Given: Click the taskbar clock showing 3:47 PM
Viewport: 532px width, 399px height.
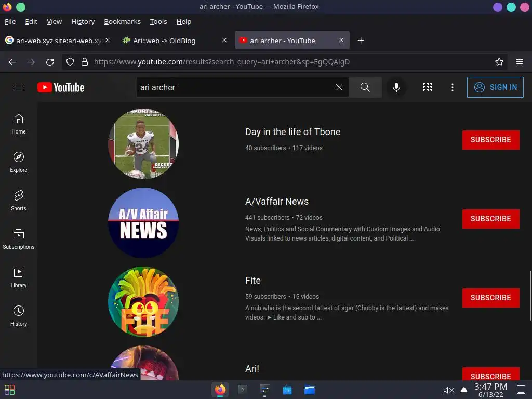Looking at the screenshot, I should click(x=490, y=390).
